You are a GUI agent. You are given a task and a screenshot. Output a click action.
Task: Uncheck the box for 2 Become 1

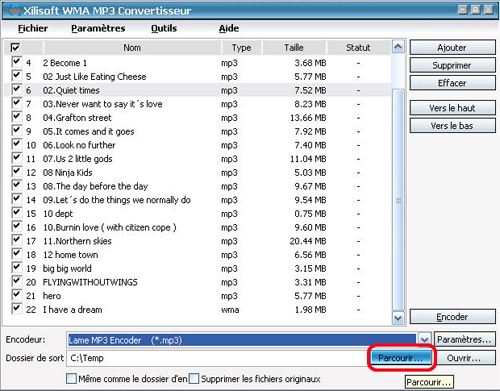tap(16, 62)
